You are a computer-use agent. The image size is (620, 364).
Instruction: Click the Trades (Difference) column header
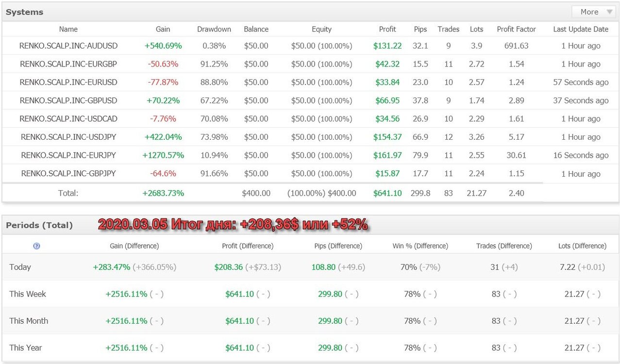(x=504, y=246)
